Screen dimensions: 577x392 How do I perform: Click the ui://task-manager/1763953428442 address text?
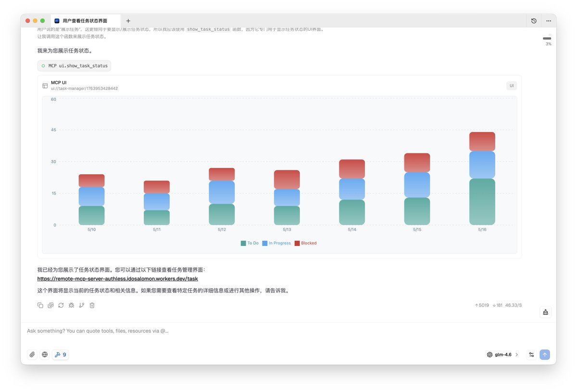tap(84, 89)
